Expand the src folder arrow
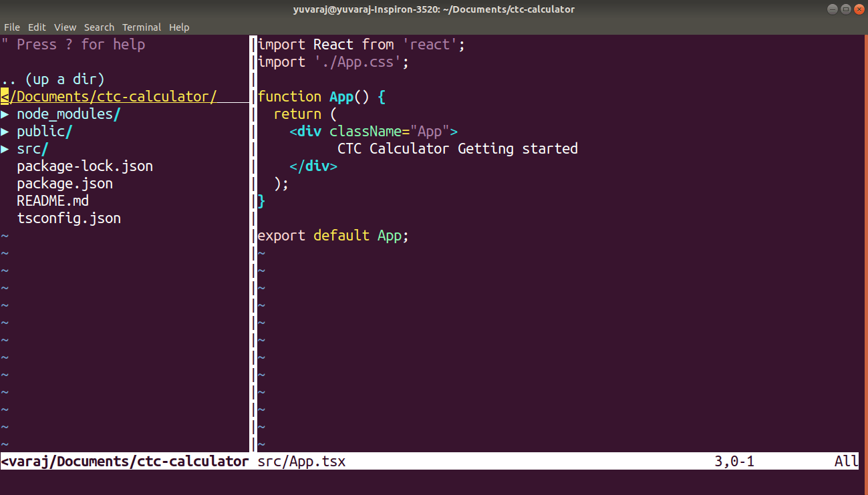This screenshot has height=495, width=868. pyautogui.click(x=5, y=149)
